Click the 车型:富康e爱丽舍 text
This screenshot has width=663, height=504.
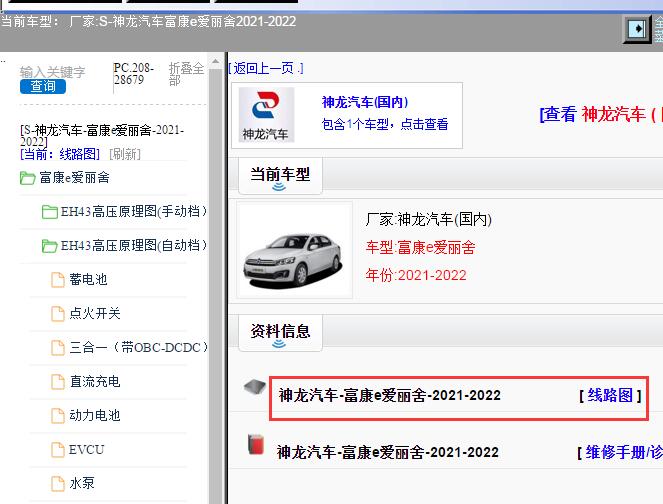[420, 247]
